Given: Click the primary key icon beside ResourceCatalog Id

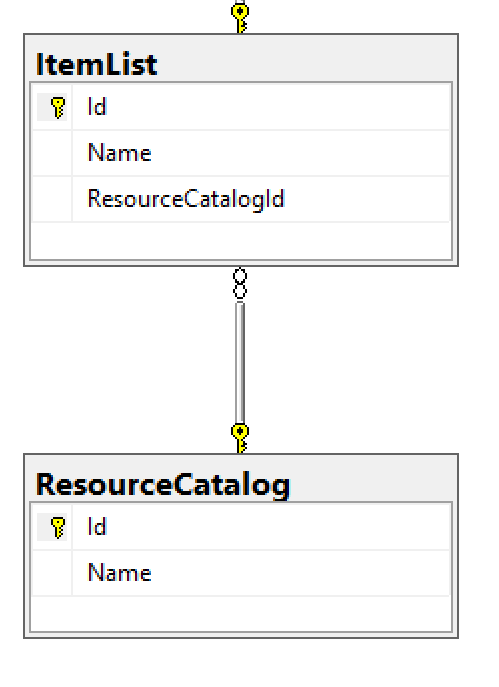Looking at the screenshot, I should coord(58,527).
